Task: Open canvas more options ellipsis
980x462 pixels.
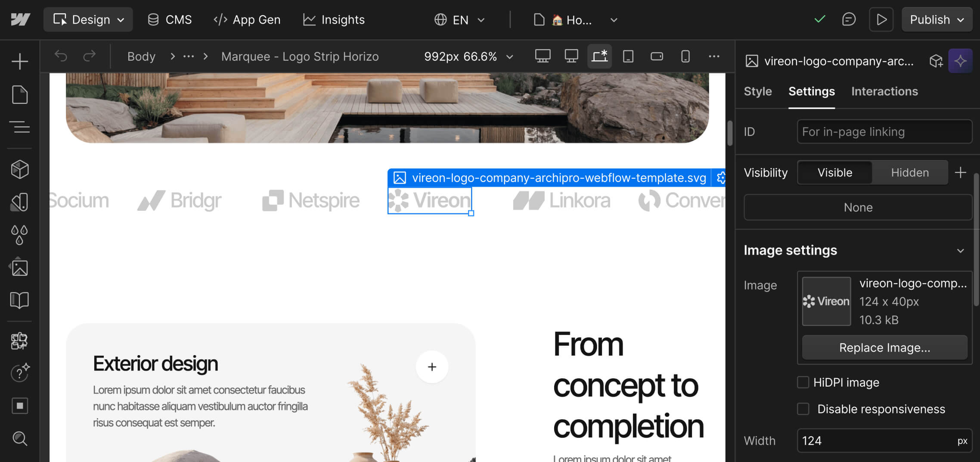Action: [x=714, y=56]
